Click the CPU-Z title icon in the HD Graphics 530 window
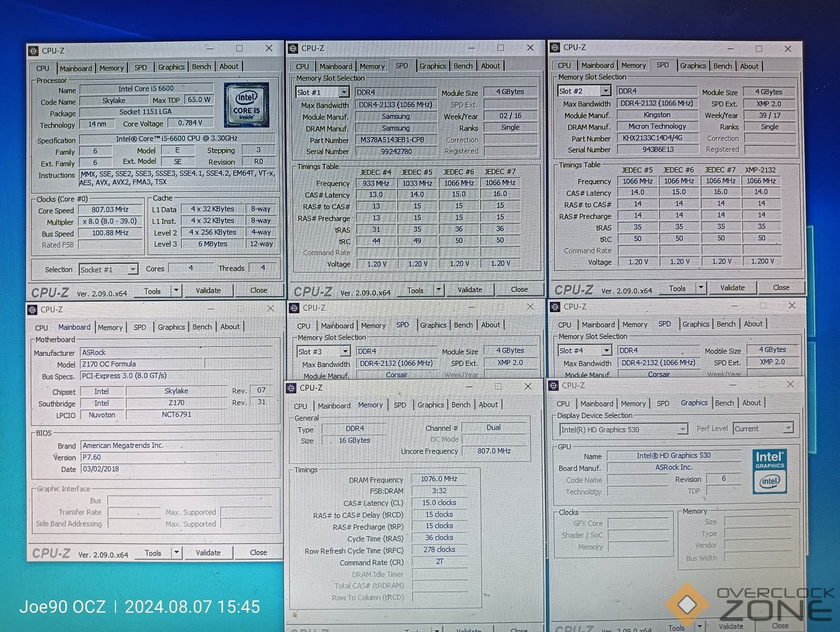Image resolution: width=840 pixels, height=632 pixels. tap(553, 386)
